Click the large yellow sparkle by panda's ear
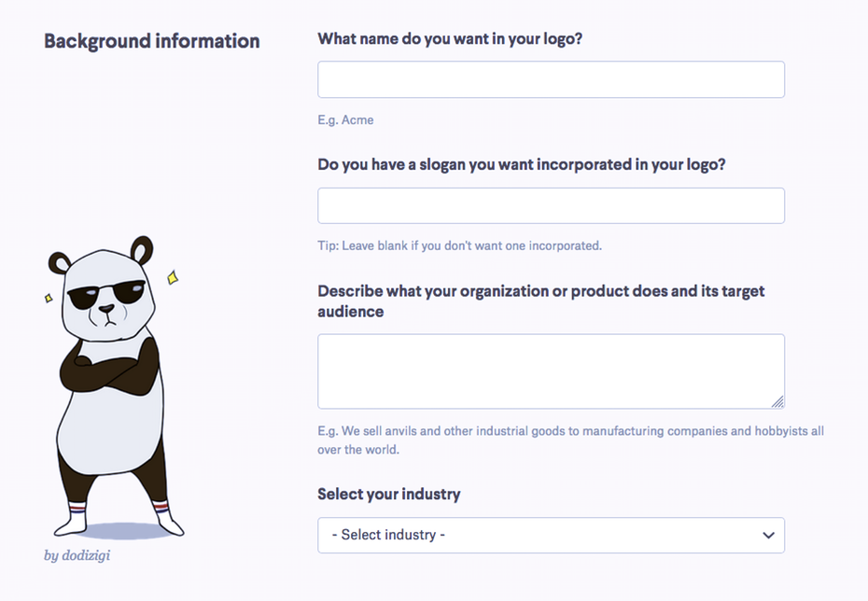The width and height of the screenshot is (868, 601). pos(173,277)
